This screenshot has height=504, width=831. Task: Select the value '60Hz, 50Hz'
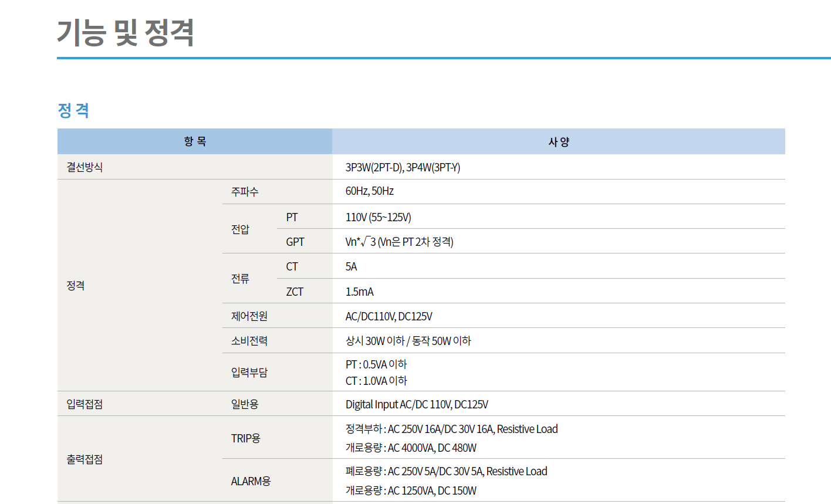coord(369,191)
